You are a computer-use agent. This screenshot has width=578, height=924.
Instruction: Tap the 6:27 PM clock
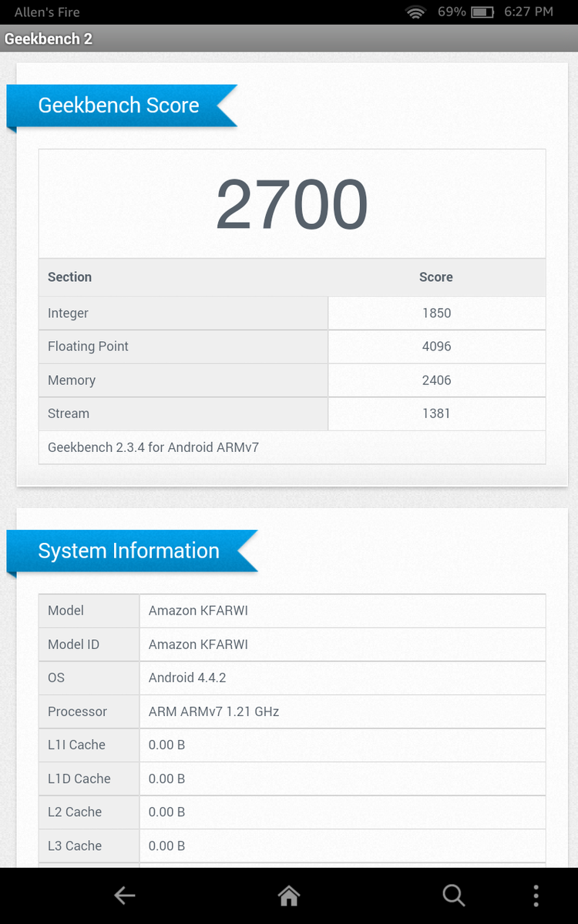[529, 12]
